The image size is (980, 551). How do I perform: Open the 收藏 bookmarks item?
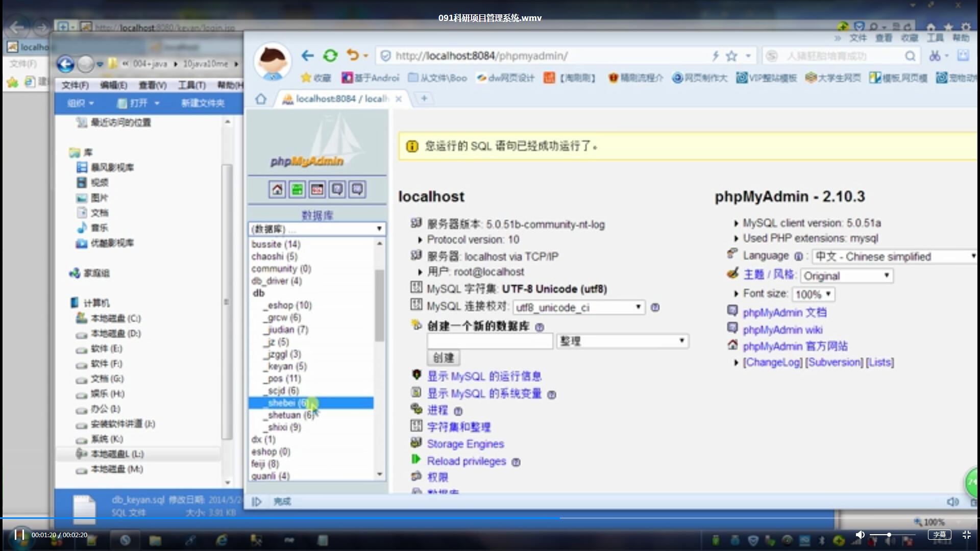[316, 78]
